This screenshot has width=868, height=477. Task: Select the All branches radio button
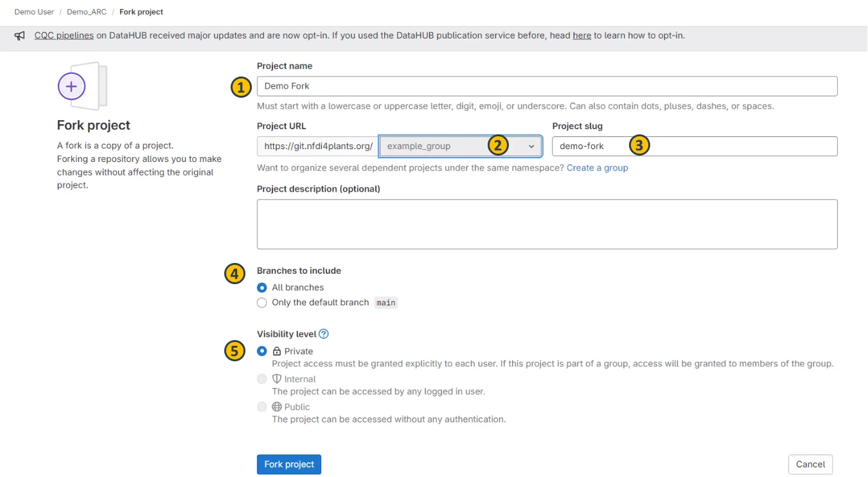[262, 287]
